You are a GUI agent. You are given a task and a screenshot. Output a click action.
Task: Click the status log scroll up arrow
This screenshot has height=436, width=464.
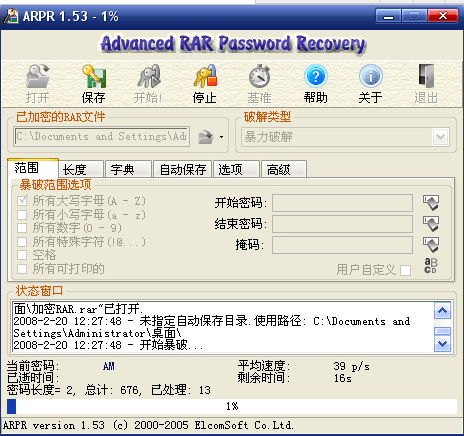click(442, 311)
